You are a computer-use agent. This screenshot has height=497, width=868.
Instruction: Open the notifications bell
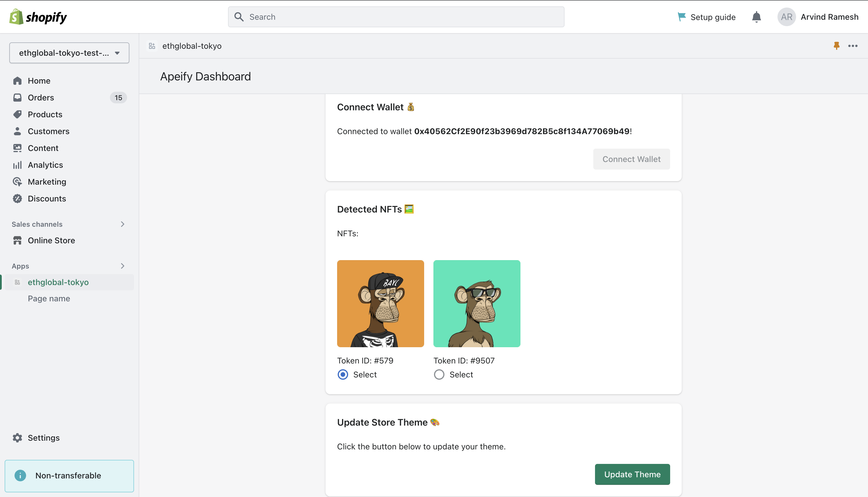756,17
